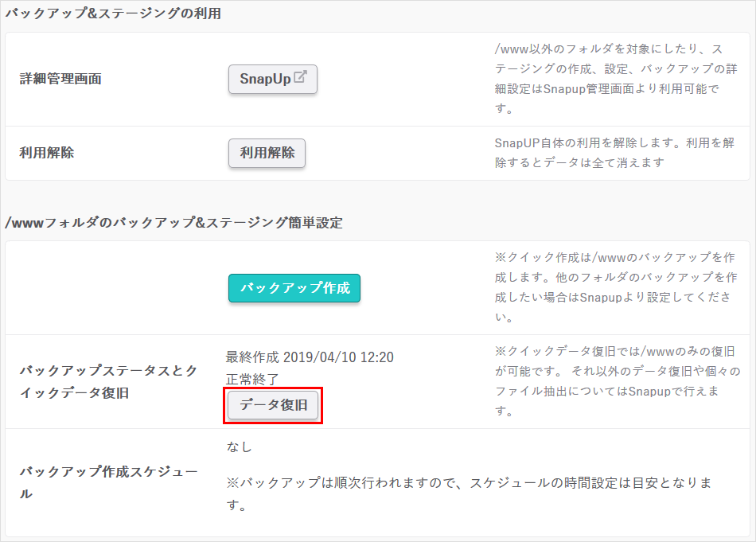Click the 最終作成 2019/04/10 12:20 timestamp
The image size is (756, 542).
[x=310, y=357]
